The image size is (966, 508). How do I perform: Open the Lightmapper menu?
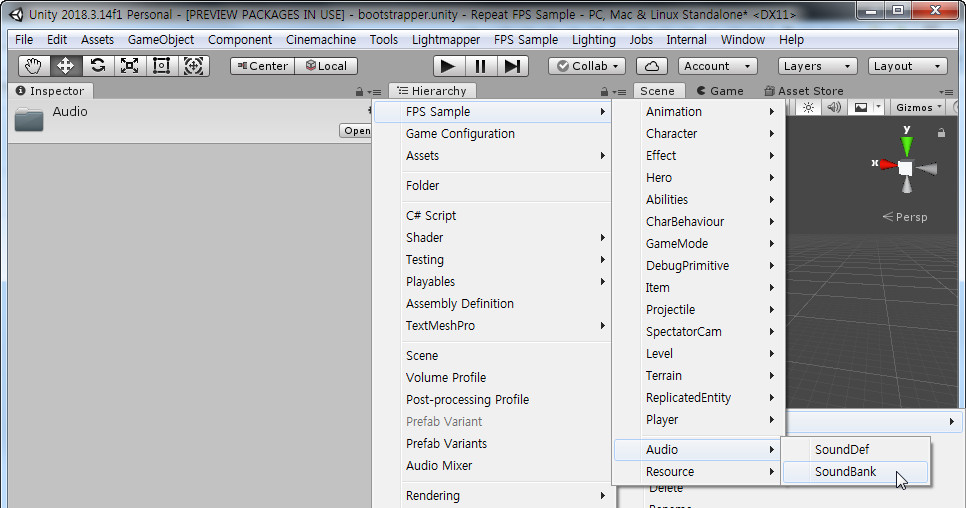pos(446,39)
